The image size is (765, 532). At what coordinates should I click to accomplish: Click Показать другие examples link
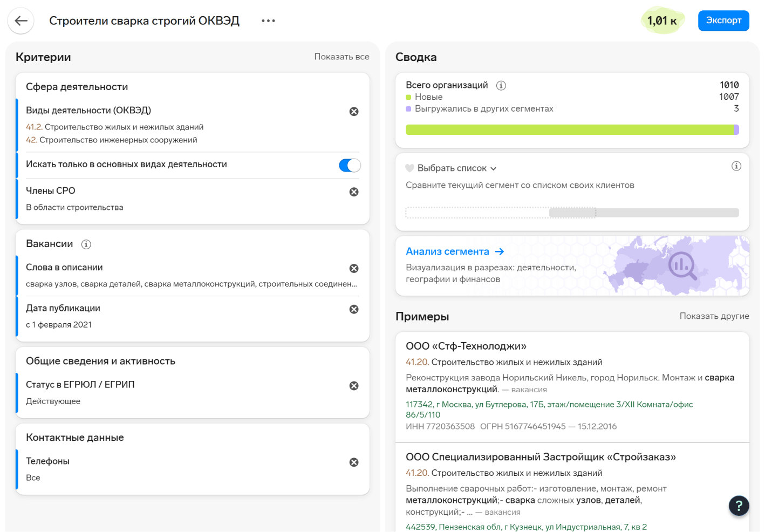point(714,316)
